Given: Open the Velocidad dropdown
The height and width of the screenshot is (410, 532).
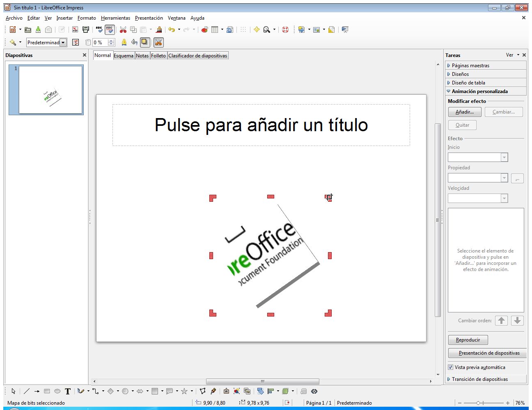Looking at the screenshot, I should click(x=504, y=198).
